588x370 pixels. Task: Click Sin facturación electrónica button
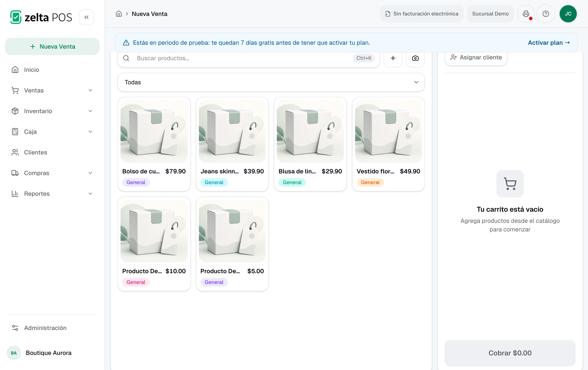[421, 14]
